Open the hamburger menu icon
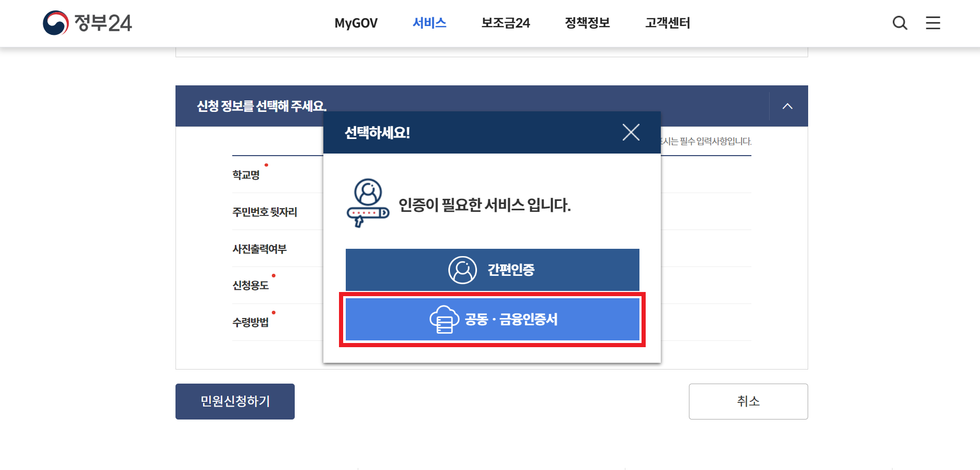The width and height of the screenshot is (980, 470). 933,23
